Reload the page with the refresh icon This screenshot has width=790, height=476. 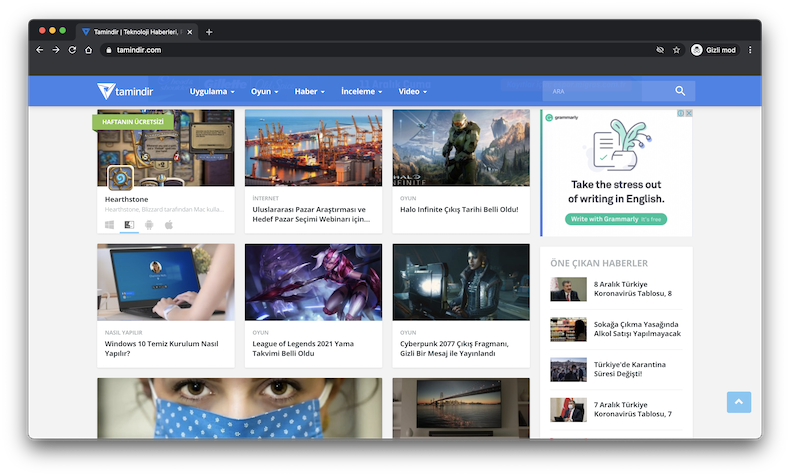coord(72,50)
